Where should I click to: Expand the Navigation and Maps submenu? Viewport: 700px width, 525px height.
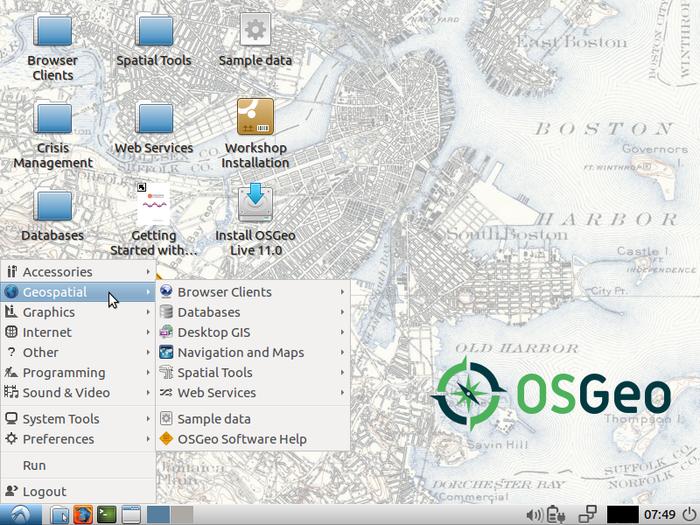[240, 352]
